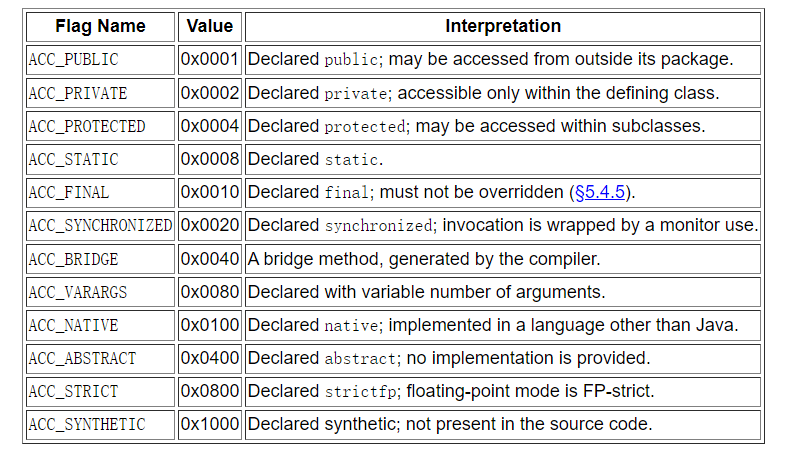Click the Value column header
802x456 pixels.
point(210,26)
